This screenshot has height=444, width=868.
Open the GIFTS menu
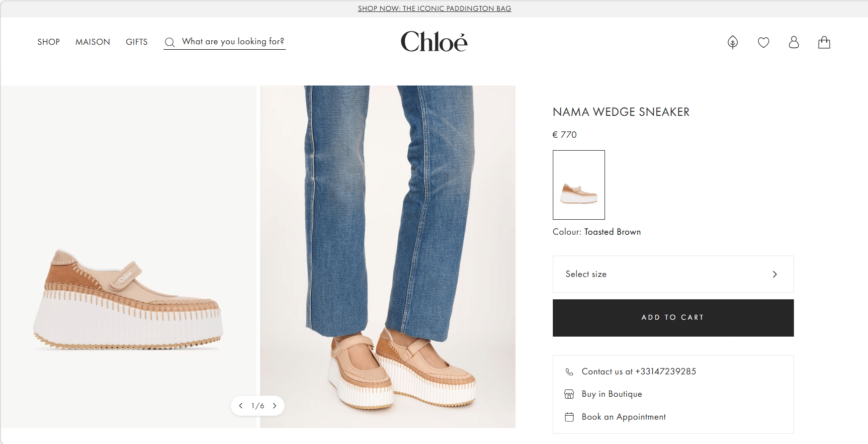tap(137, 42)
